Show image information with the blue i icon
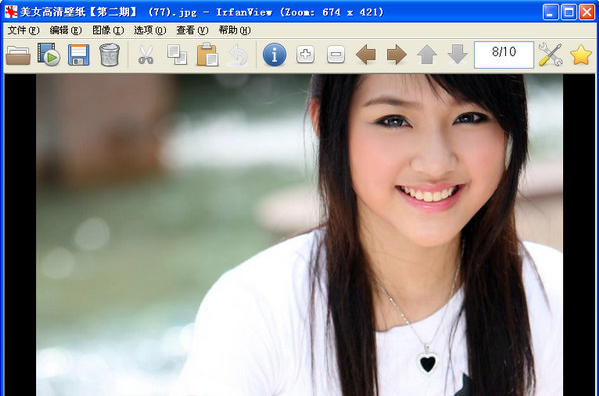The width and height of the screenshot is (599, 396). point(274,55)
